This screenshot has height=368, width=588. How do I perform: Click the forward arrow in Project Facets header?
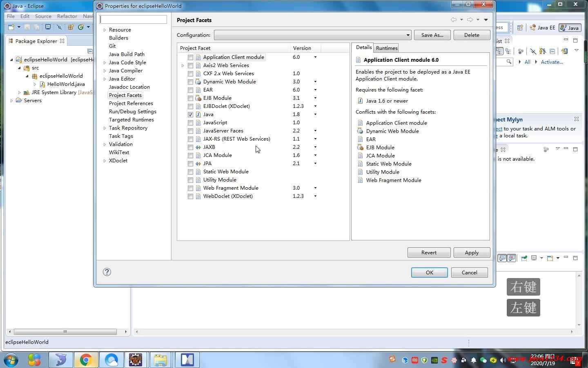[470, 20]
